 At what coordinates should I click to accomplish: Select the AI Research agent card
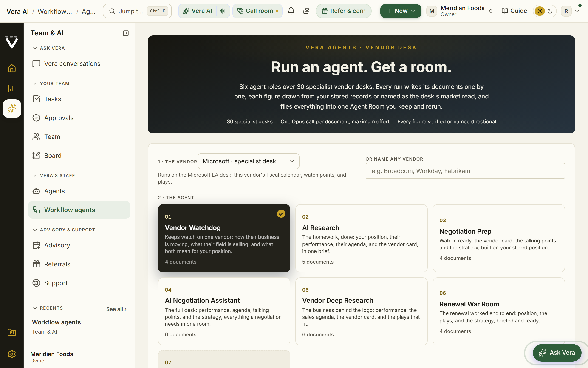pos(361,238)
